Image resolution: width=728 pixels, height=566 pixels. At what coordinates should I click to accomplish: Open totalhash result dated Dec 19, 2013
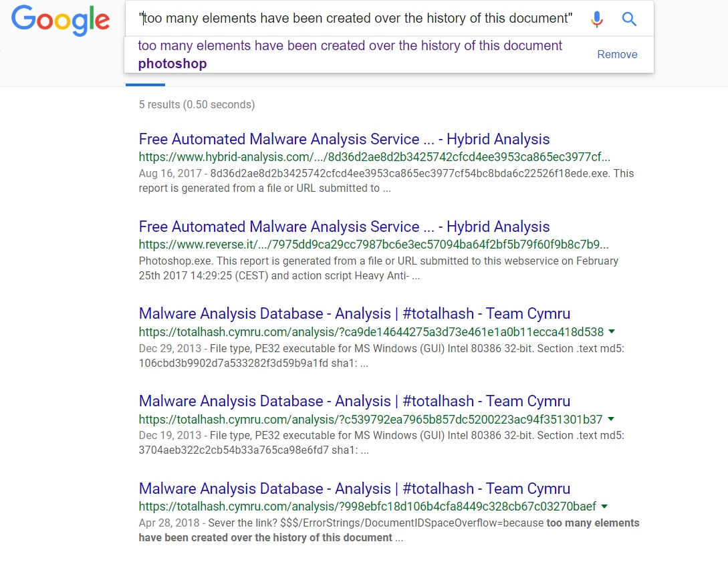[x=354, y=402]
